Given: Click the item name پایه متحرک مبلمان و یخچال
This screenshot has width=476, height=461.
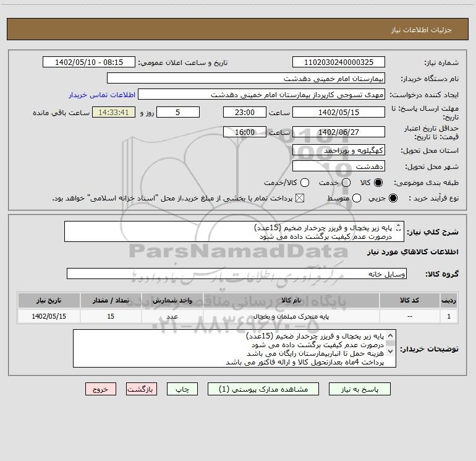Looking at the screenshot, I should (x=291, y=316).
